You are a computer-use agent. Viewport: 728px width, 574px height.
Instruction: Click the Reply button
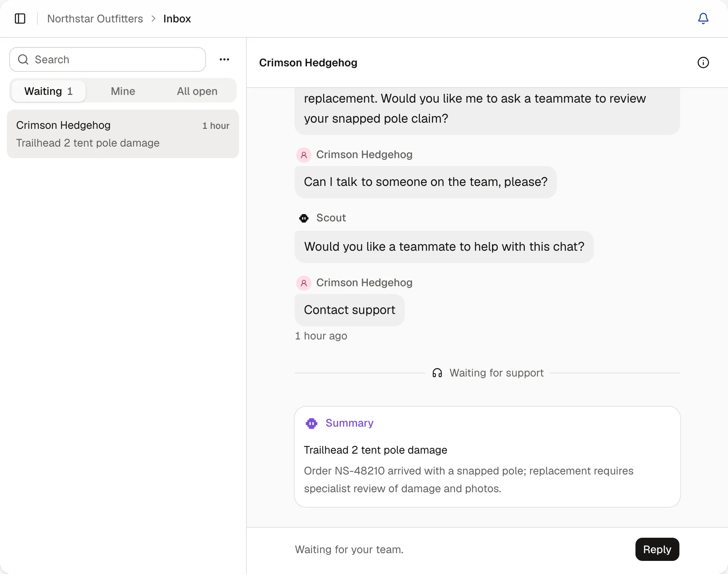coord(657,549)
